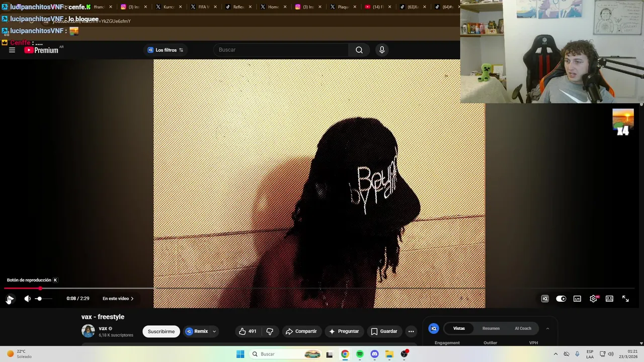Click the Outlier metric label

pyautogui.click(x=491, y=343)
